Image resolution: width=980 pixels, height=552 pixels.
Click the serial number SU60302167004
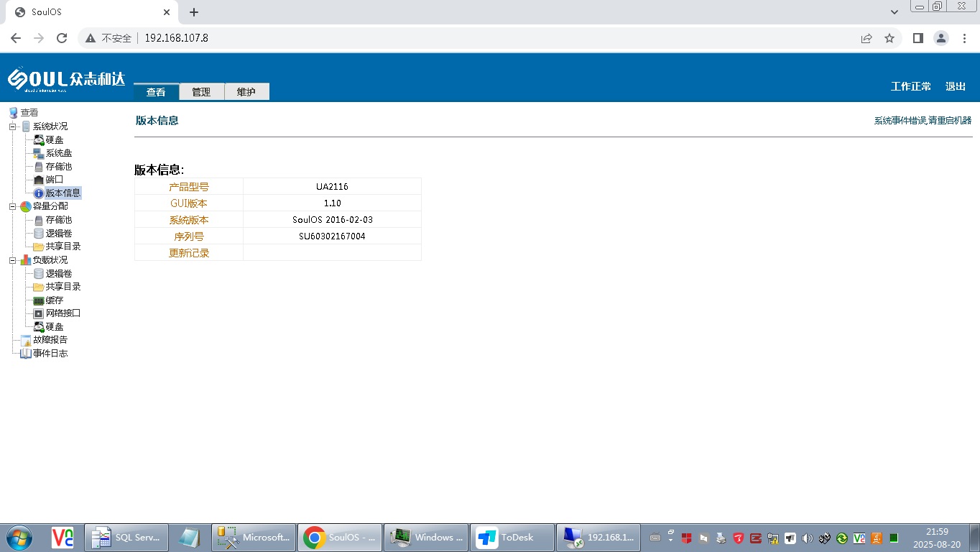[332, 236]
